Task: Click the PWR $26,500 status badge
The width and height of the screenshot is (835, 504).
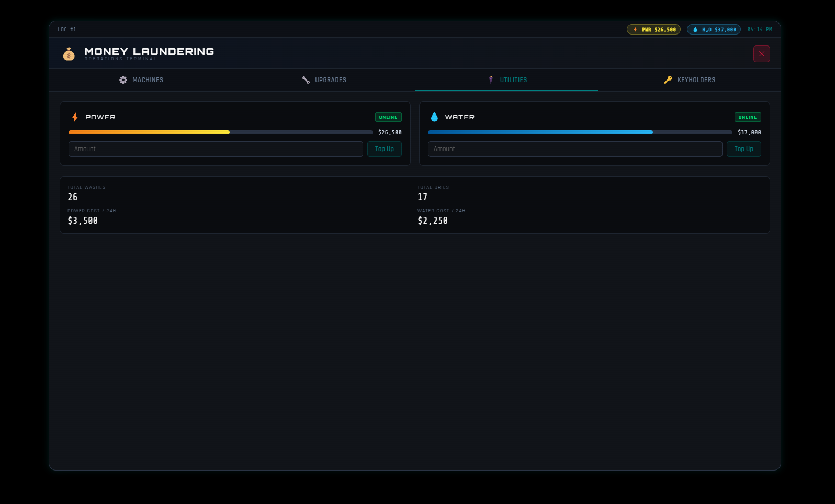Action: 653,30
